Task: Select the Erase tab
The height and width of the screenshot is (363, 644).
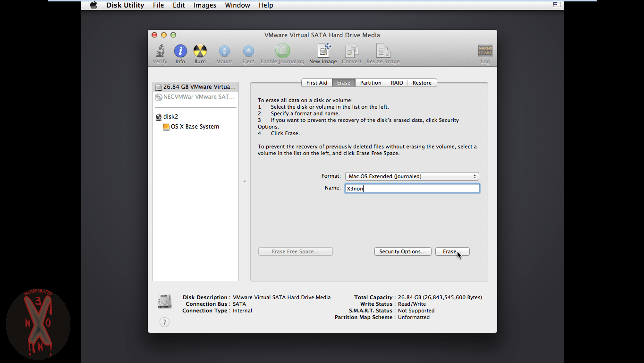Action: point(344,83)
